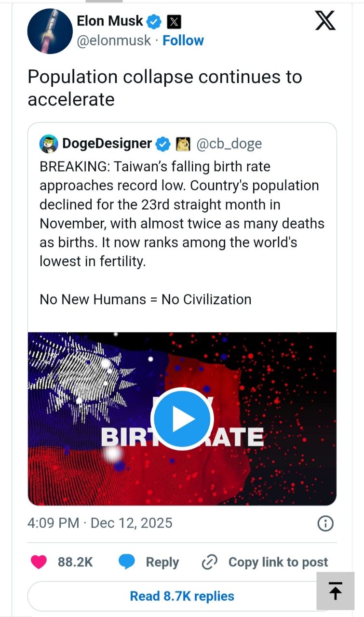The width and height of the screenshot is (364, 617).
Task: Open Elon Musk's profile avatar
Action: coord(50,31)
